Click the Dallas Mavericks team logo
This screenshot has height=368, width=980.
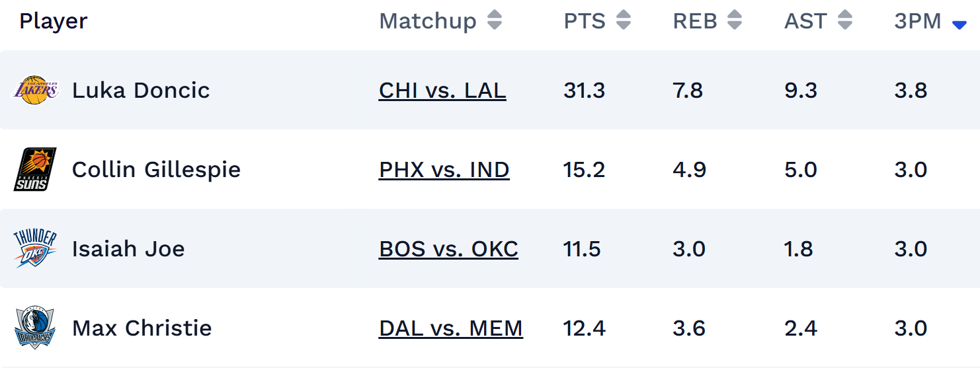(35, 328)
